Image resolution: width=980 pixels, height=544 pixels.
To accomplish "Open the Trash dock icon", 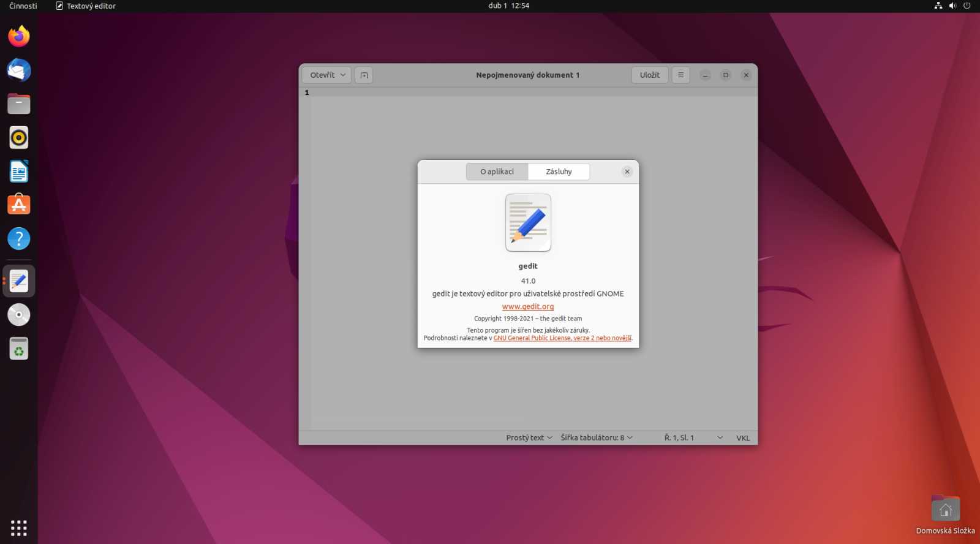I will [x=19, y=349].
